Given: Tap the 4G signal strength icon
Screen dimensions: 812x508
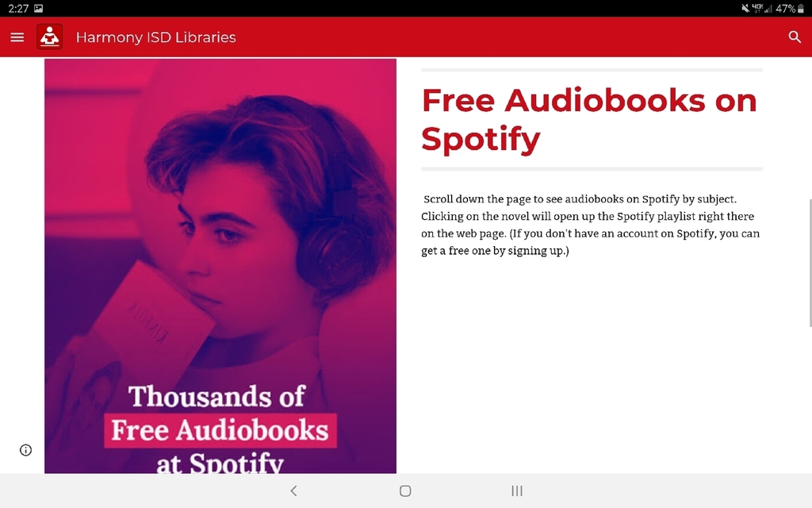Looking at the screenshot, I should 762,8.
